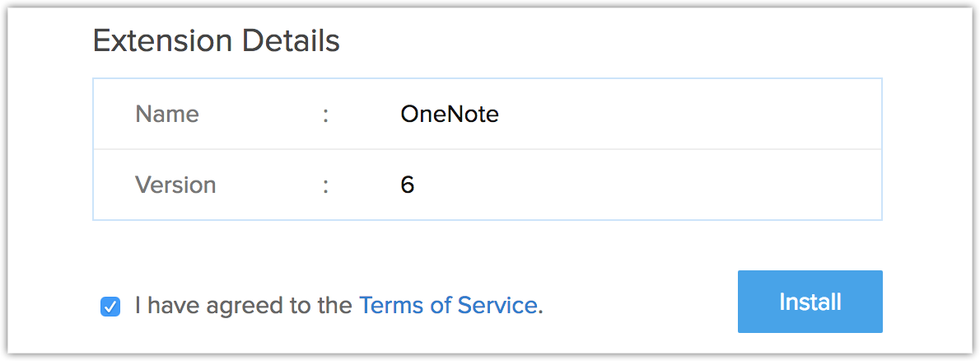Click the OneNote extension name value
980x361 pixels.
pyautogui.click(x=450, y=114)
